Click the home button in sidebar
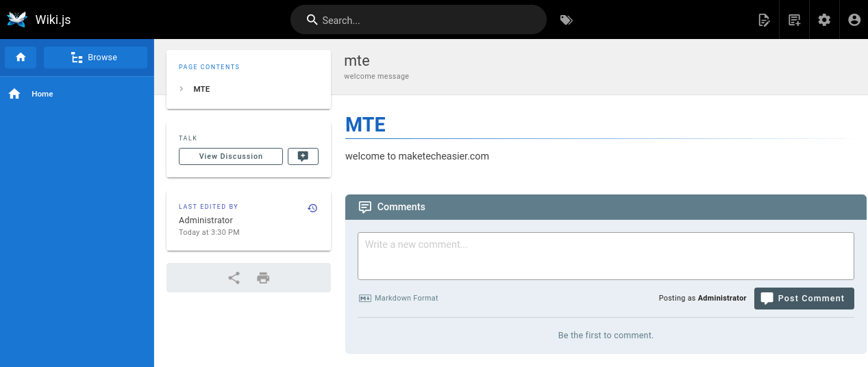The width and height of the screenshot is (868, 367). click(x=21, y=58)
